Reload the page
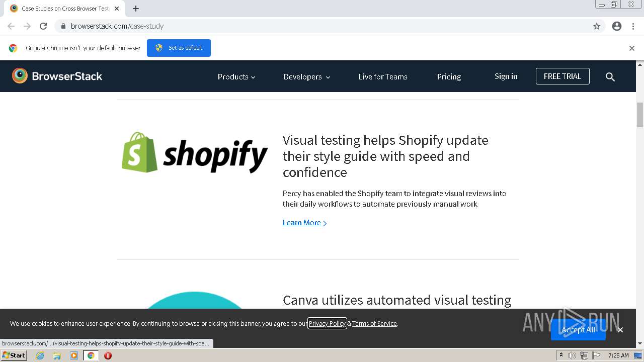 (x=43, y=26)
